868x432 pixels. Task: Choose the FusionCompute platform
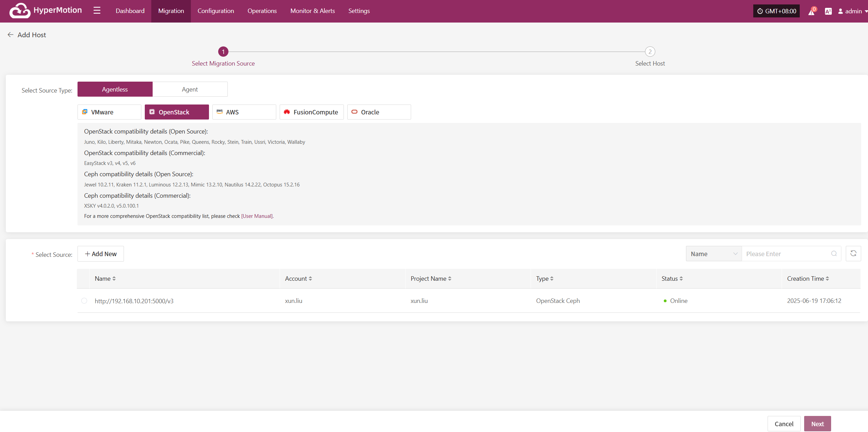click(312, 112)
